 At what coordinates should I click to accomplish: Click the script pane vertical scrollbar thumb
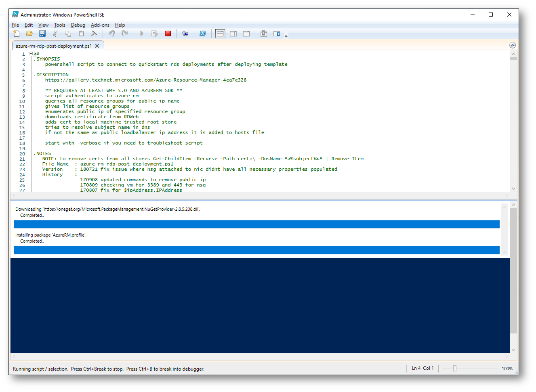[x=513, y=58]
